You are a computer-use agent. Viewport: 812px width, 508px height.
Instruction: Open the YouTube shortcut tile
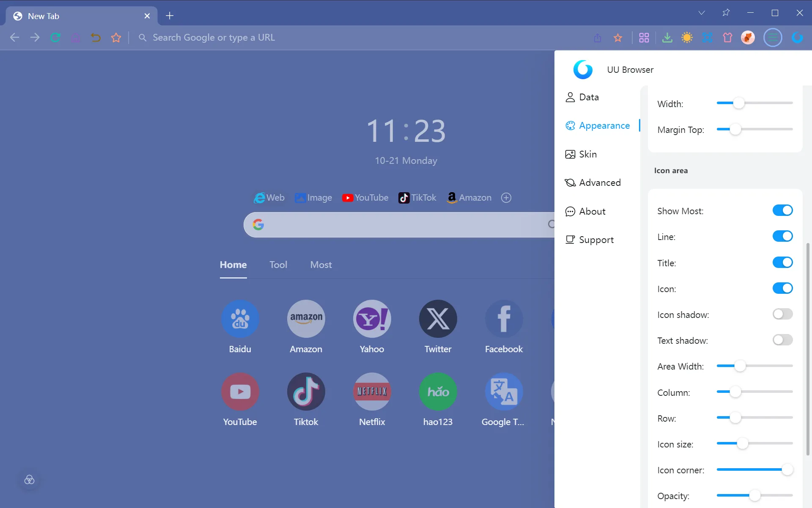[x=240, y=391]
